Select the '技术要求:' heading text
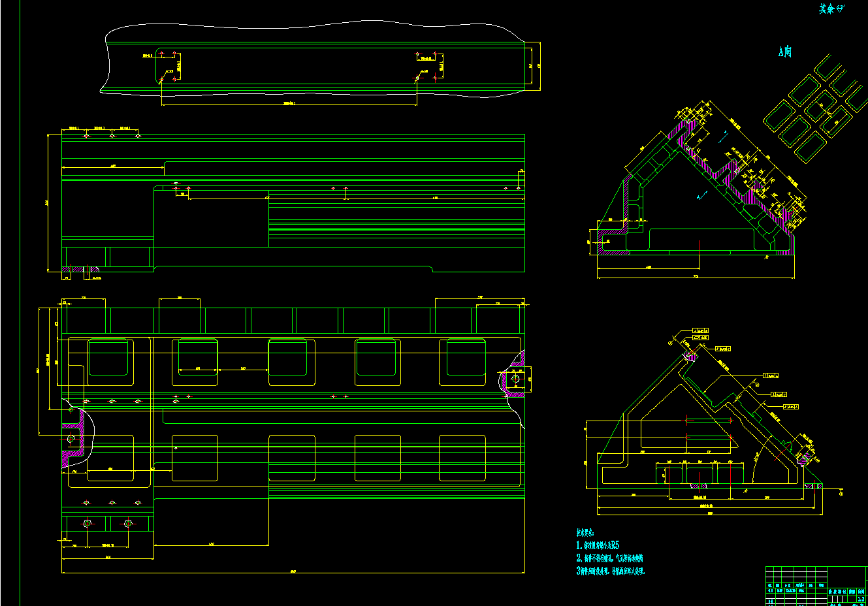 point(585,533)
